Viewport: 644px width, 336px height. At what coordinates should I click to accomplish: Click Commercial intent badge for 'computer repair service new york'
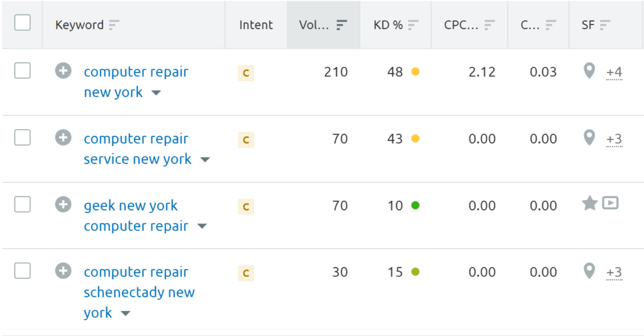coord(246,140)
